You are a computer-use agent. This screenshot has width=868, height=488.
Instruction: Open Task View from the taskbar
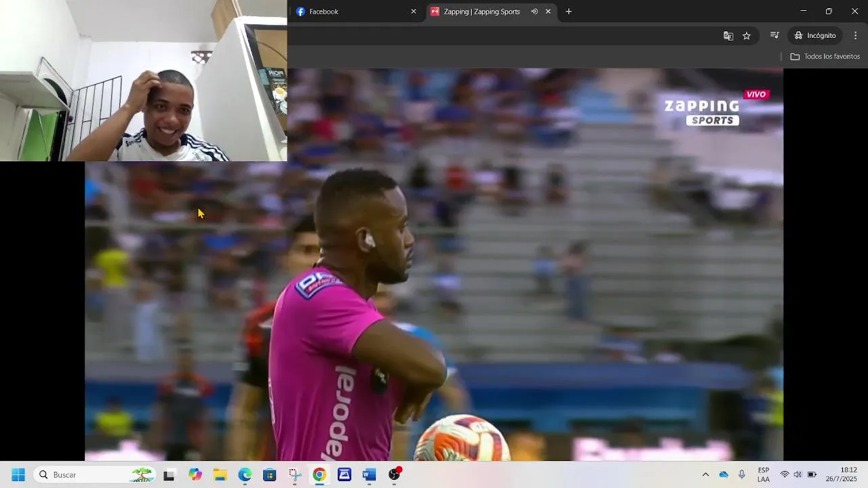click(169, 475)
